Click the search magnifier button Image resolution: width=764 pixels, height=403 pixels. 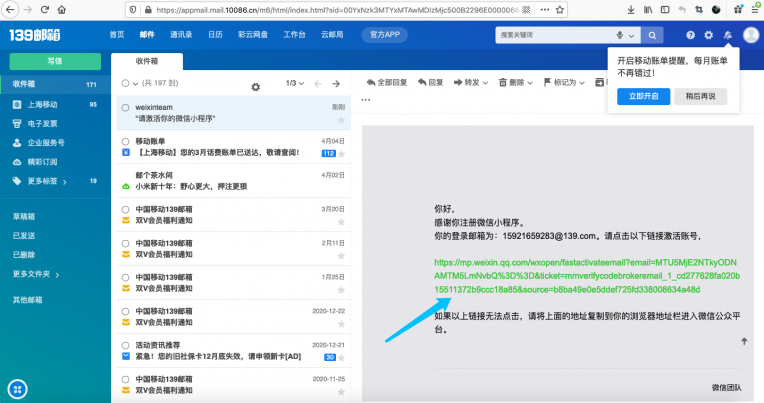click(x=652, y=35)
